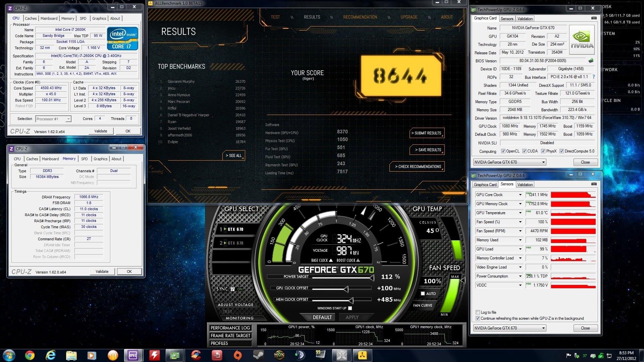644x362 pixels.
Task: Click the GPU Clock Offset slider handle
Action: [346, 289]
